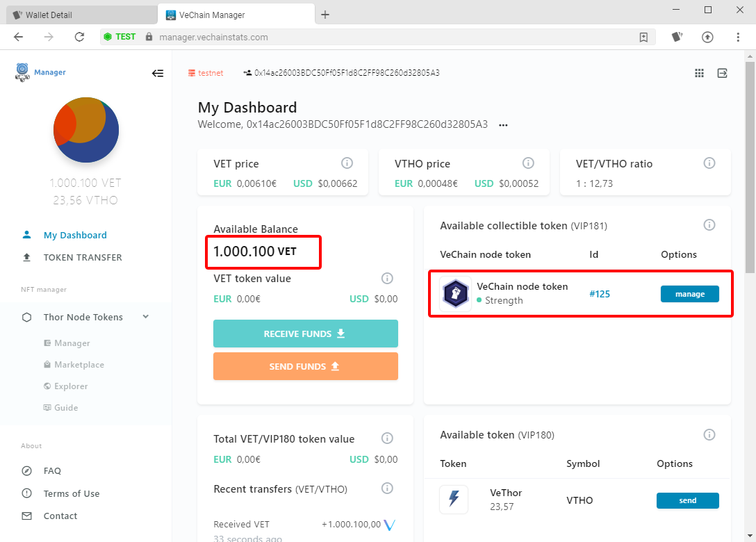Screen dimensions: 756x542
Task: Open Explorer under Thor Node Tokens
Action: click(x=71, y=386)
